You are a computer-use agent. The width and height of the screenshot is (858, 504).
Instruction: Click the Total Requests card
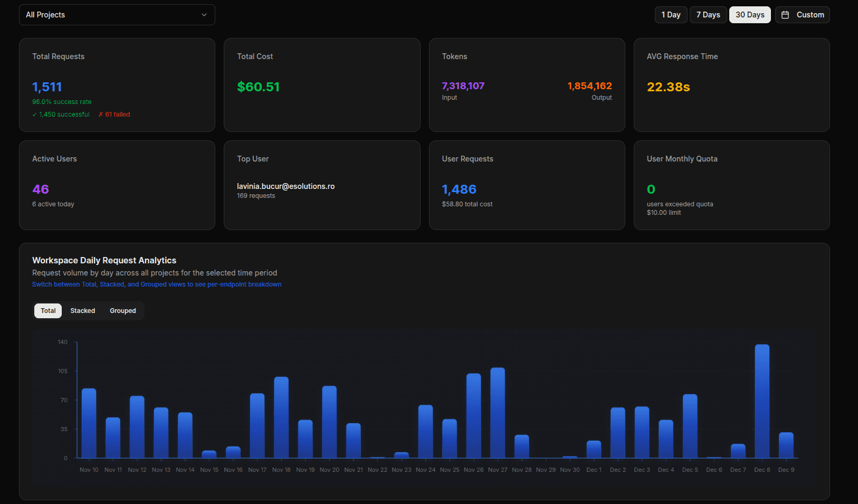117,84
